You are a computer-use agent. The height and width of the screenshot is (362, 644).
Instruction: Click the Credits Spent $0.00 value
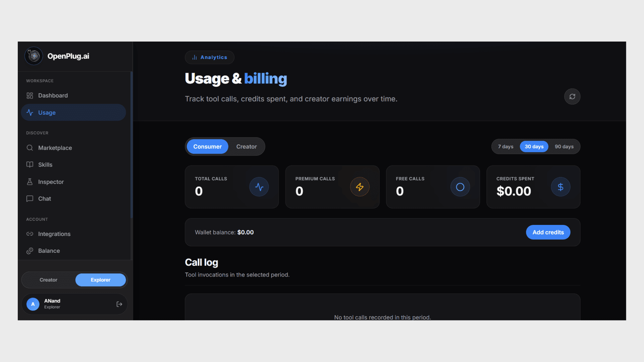[x=514, y=191]
